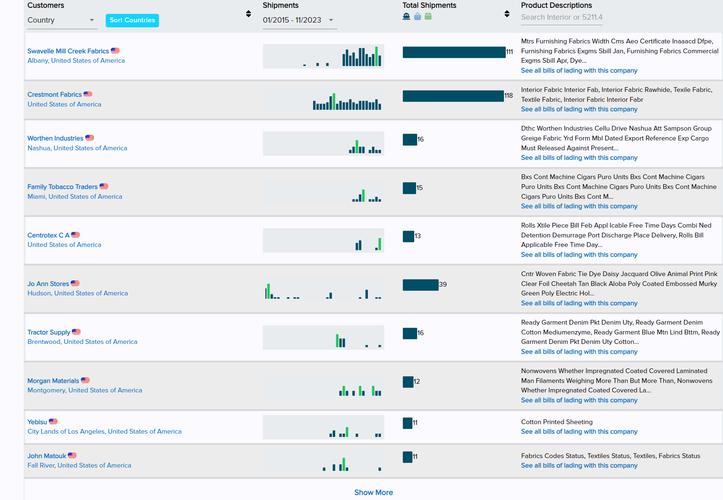Click the Shipments column header
The height and width of the screenshot is (500, 723).
coord(280,6)
